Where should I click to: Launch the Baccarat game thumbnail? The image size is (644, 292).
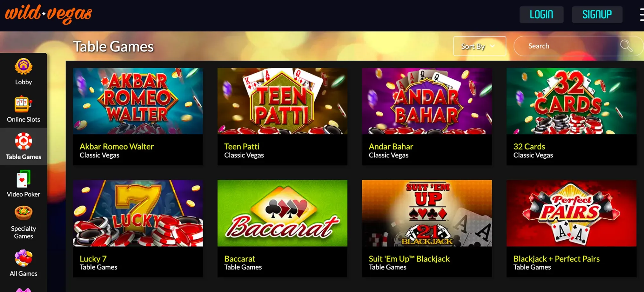(x=282, y=213)
